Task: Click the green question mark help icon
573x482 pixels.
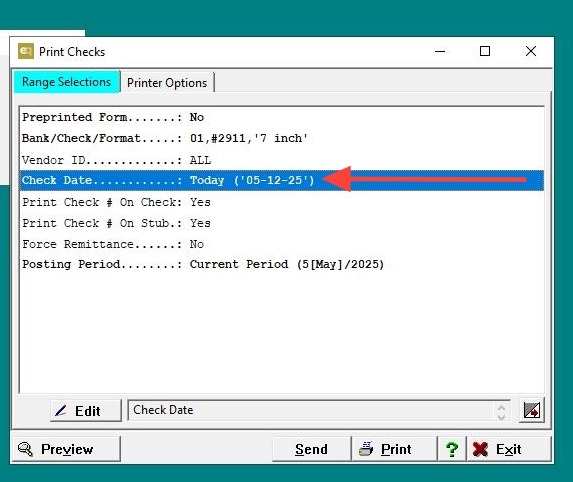Action: [x=452, y=449]
